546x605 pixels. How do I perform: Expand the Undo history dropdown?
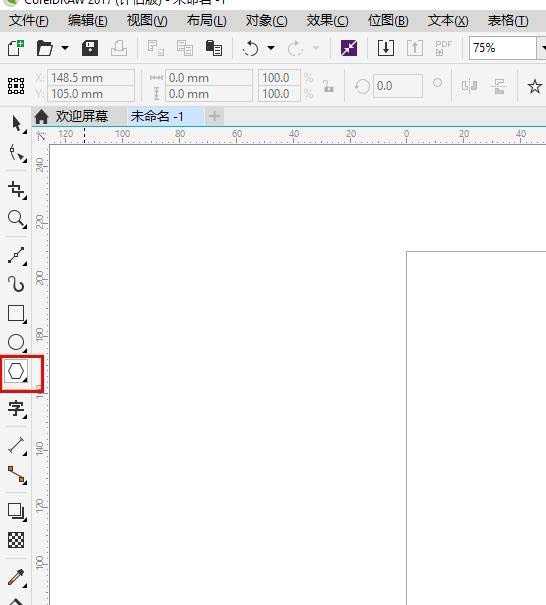271,48
